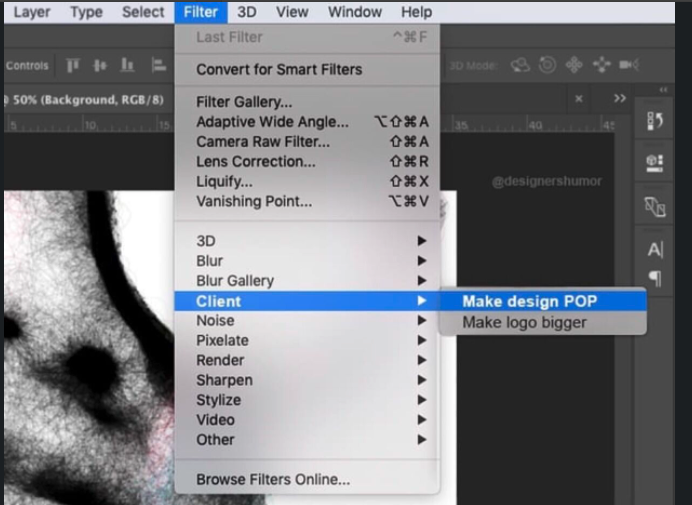692x505 pixels.
Task: Click the 3D roll icon
Action: pos(547,65)
